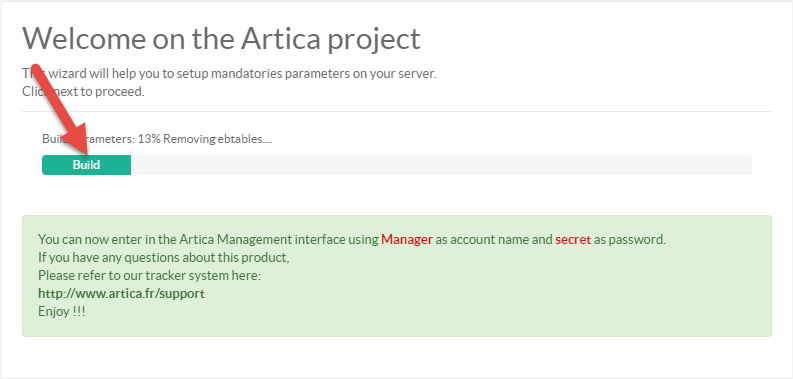Click the '13% Removing ebtables....' status text
The width and height of the screenshot is (793, 379).
pos(205,139)
